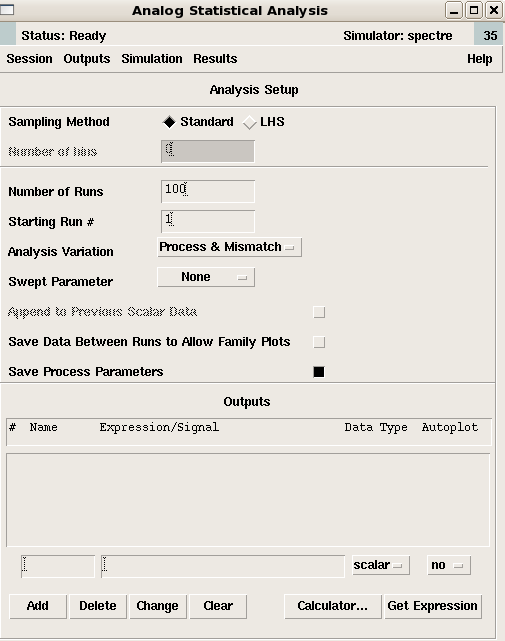Viewport: 505px width, 641px height.
Task: Click the Get Expression button
Action: [x=433, y=606]
